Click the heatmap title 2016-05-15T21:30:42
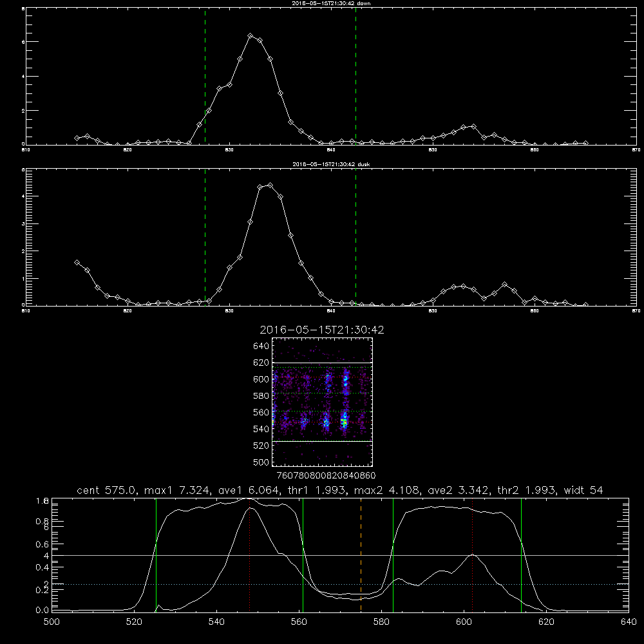Screen dimensions: 644x644 (x=322, y=330)
